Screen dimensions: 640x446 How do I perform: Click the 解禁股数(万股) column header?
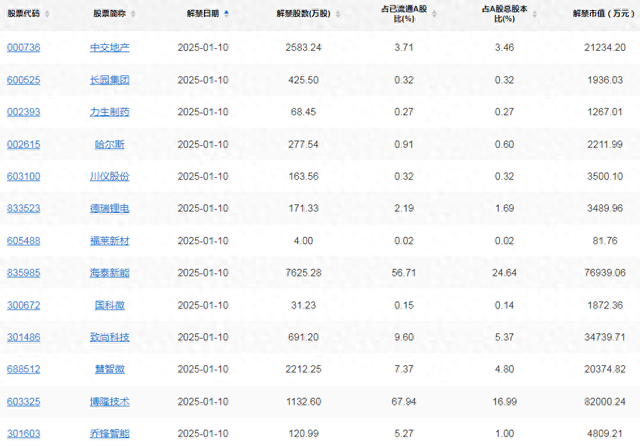coord(303,13)
